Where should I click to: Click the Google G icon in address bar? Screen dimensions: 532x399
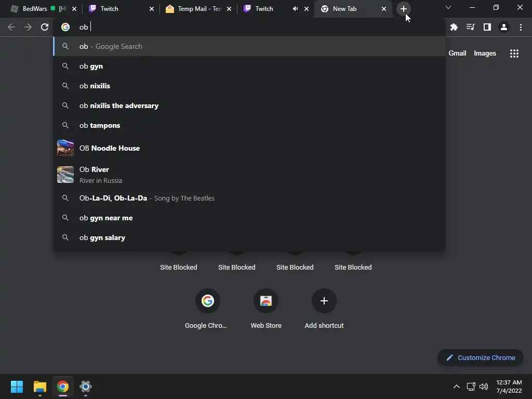[65, 27]
